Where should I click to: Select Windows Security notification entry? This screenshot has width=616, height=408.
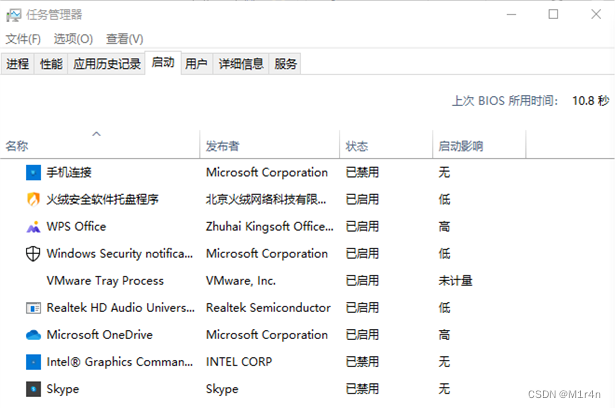(120, 254)
